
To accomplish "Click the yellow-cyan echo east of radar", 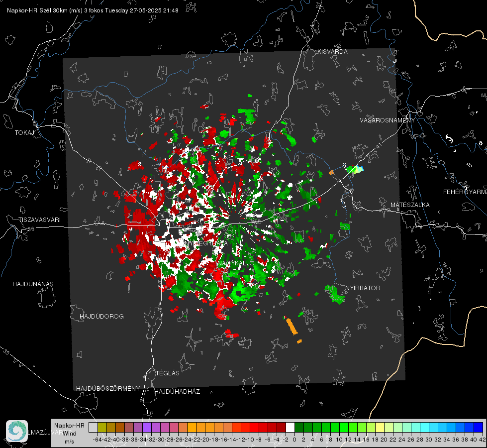I will pyautogui.click(x=355, y=169).
